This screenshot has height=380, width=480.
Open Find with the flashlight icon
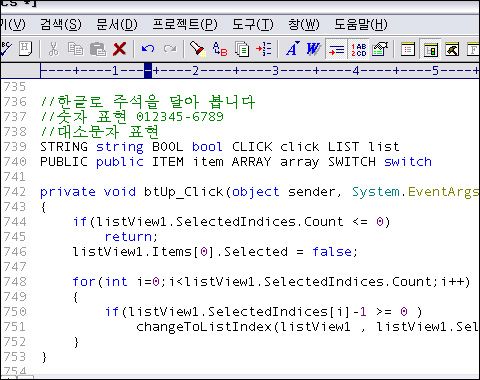click(197, 49)
